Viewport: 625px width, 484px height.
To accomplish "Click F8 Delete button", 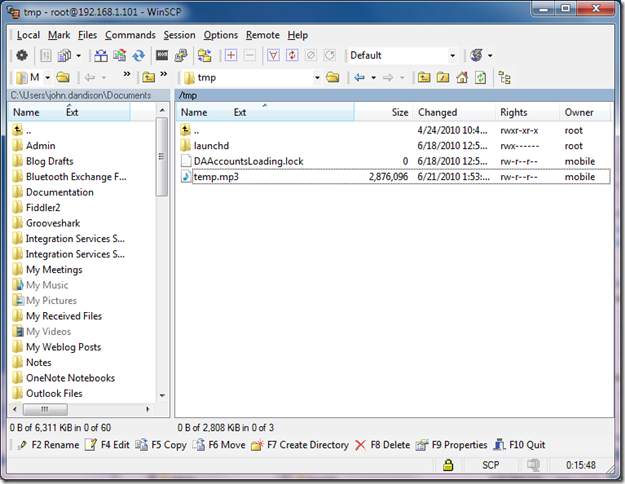I will pyautogui.click(x=382, y=445).
